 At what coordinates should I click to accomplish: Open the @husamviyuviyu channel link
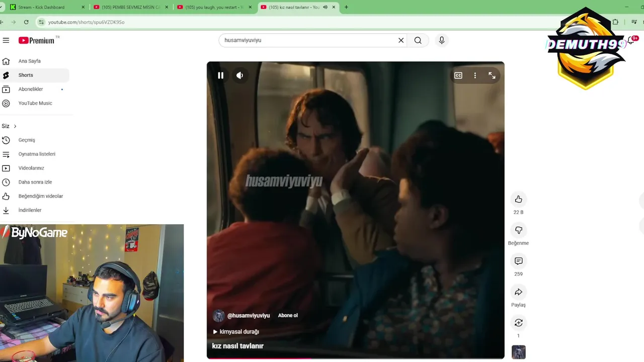click(249, 316)
